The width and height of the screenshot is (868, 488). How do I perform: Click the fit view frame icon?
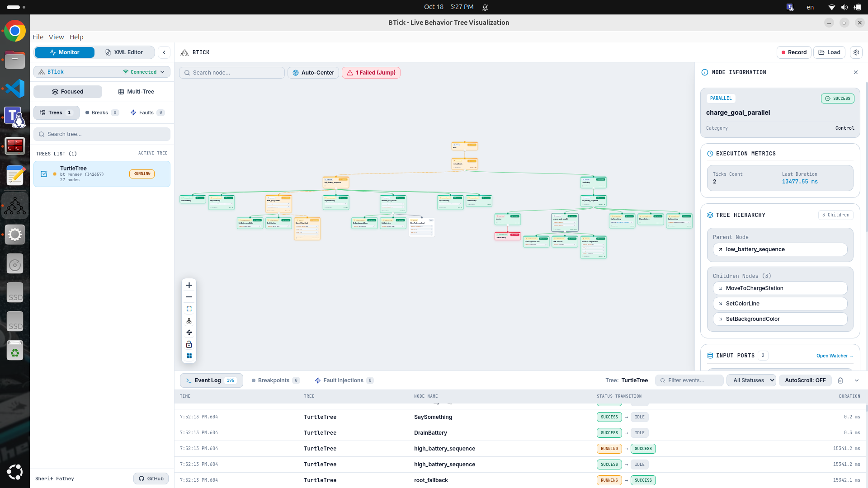tap(189, 309)
